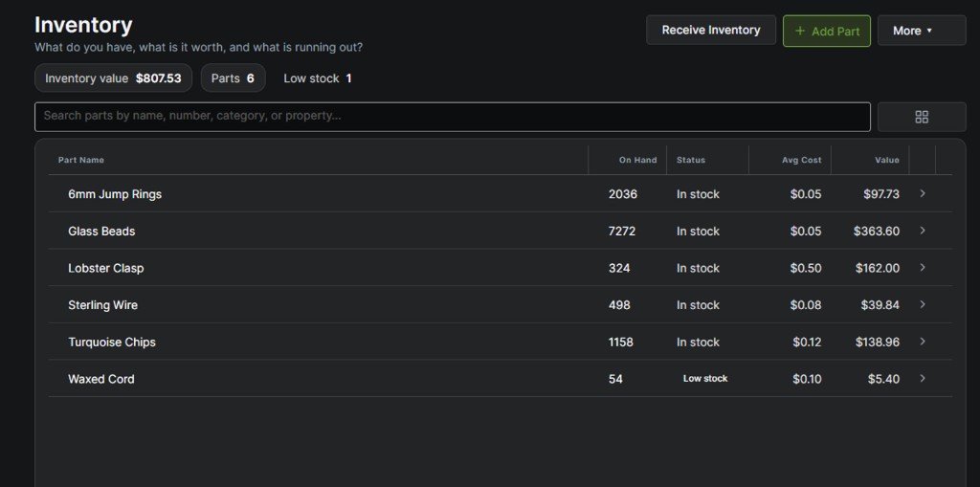Open 6mm Jump Rings row chevron
Screen dimensions: 980x487
(x=923, y=194)
